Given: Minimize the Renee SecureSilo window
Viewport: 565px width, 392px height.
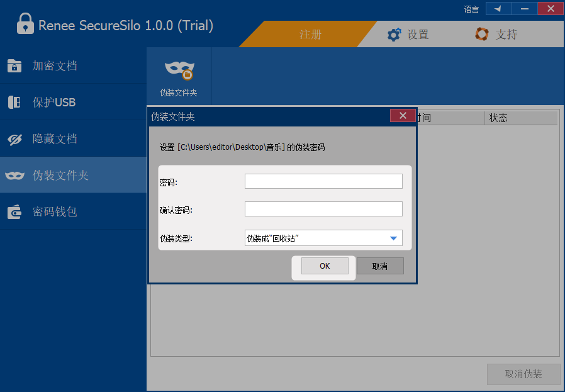Looking at the screenshot, I should pos(525,9).
